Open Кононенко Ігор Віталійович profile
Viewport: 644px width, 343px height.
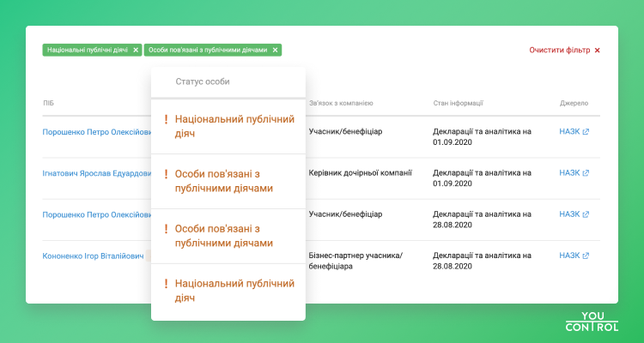(93, 256)
